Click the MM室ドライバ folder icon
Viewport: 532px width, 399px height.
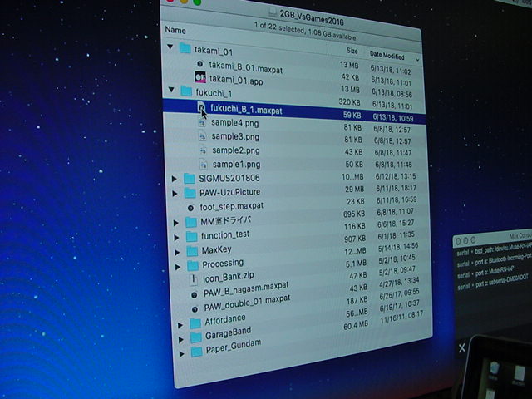[191, 223]
